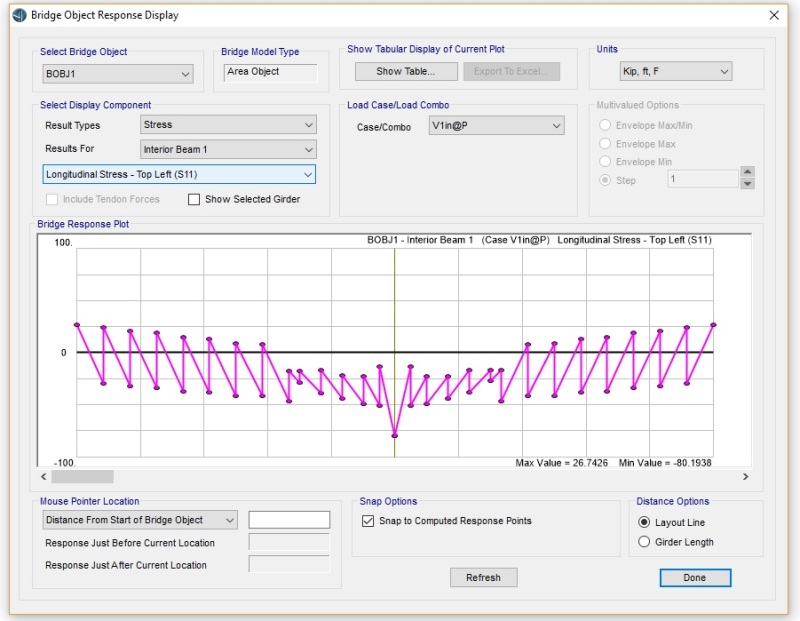Open the Longitudinal Stress component dropdown

click(x=179, y=175)
